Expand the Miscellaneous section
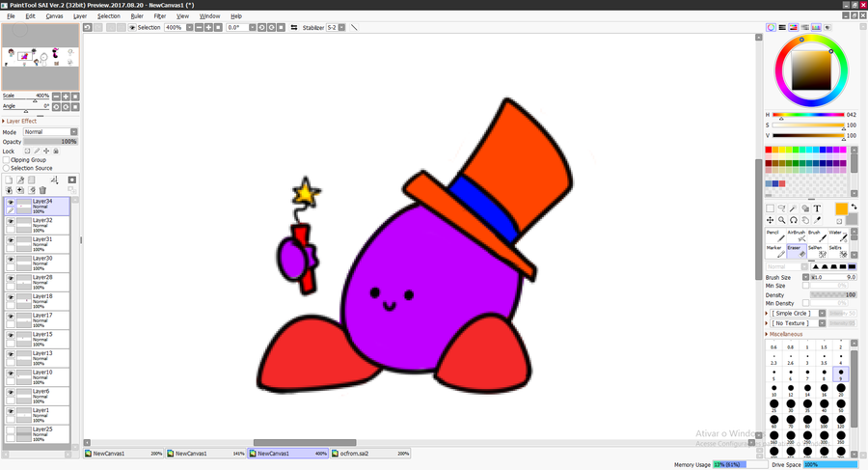Viewport: 868px width, 470px height. tap(784, 334)
